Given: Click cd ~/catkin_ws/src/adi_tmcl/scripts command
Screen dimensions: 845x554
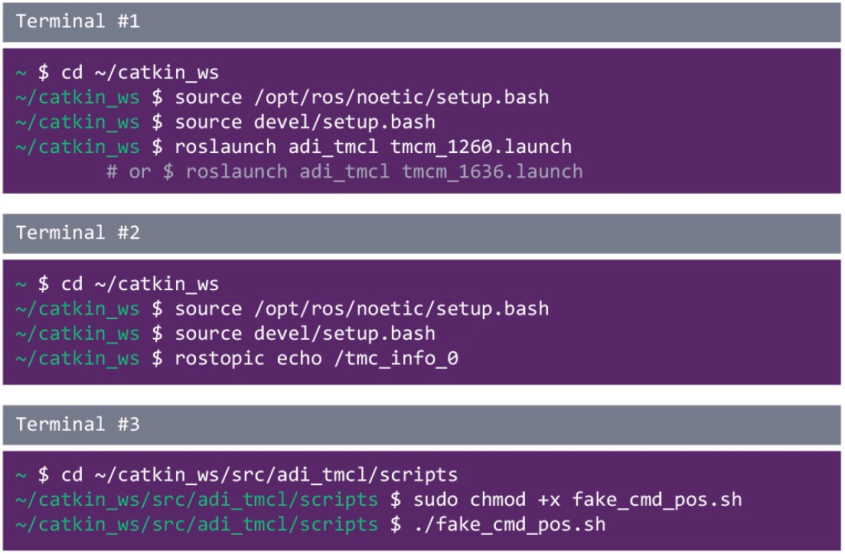Looking at the screenshot, I should [x=259, y=475].
